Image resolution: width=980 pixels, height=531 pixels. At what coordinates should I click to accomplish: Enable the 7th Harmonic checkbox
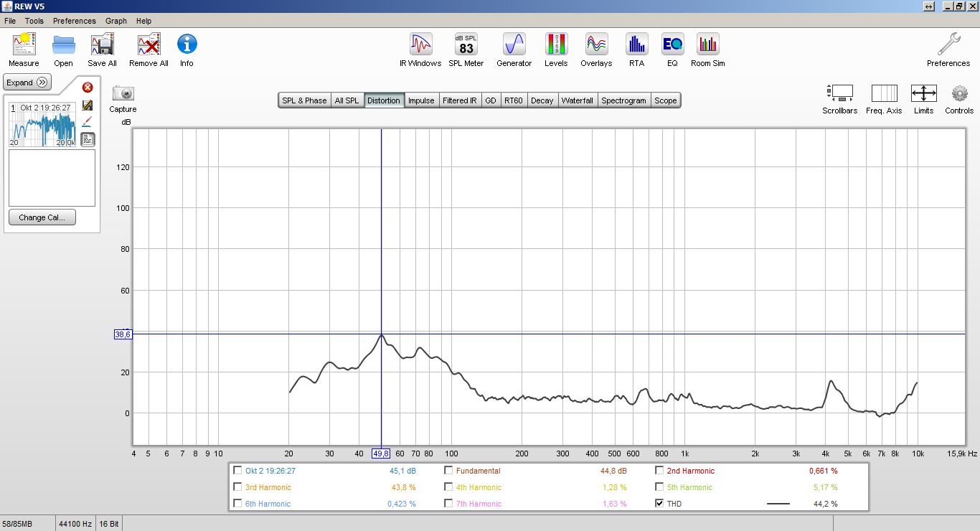click(448, 504)
